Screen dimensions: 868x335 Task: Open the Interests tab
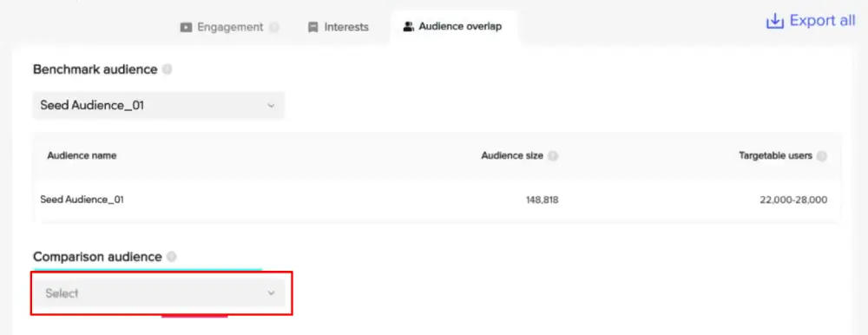click(x=339, y=27)
